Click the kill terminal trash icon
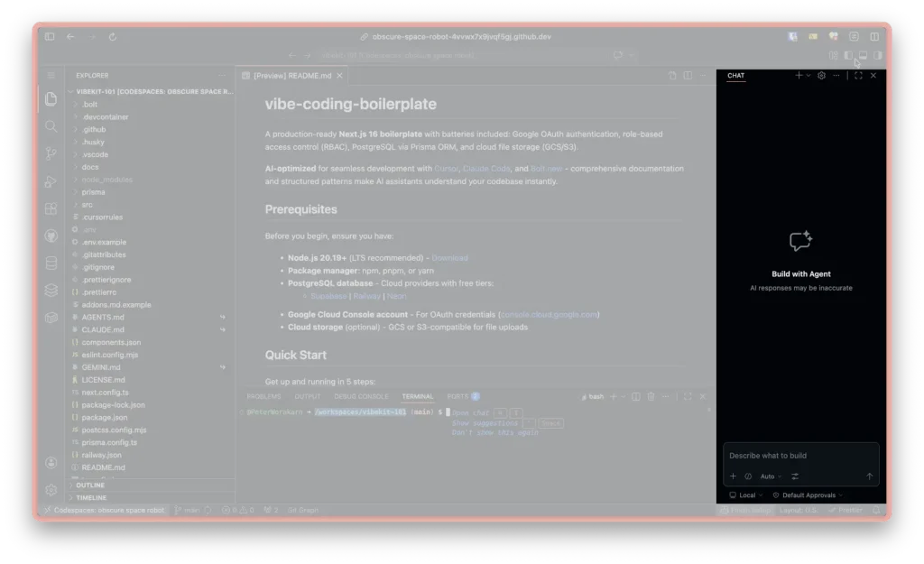This screenshot has width=924, height=564. 651,397
